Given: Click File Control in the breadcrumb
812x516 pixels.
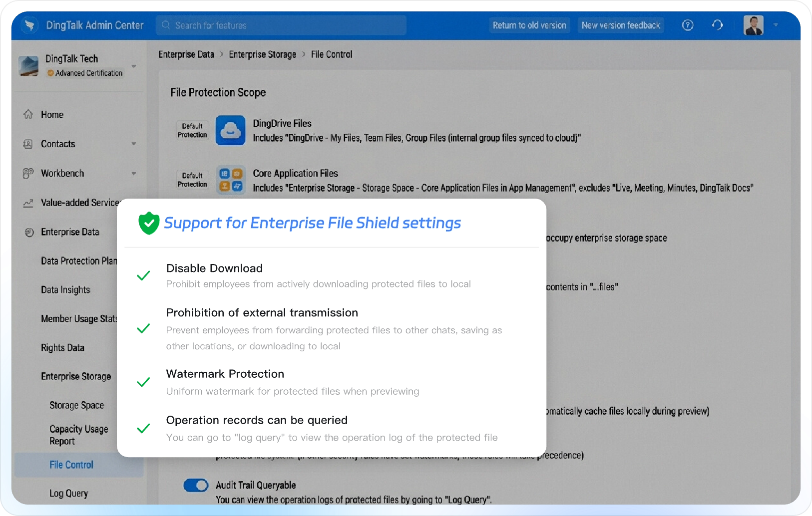Looking at the screenshot, I should [x=332, y=54].
